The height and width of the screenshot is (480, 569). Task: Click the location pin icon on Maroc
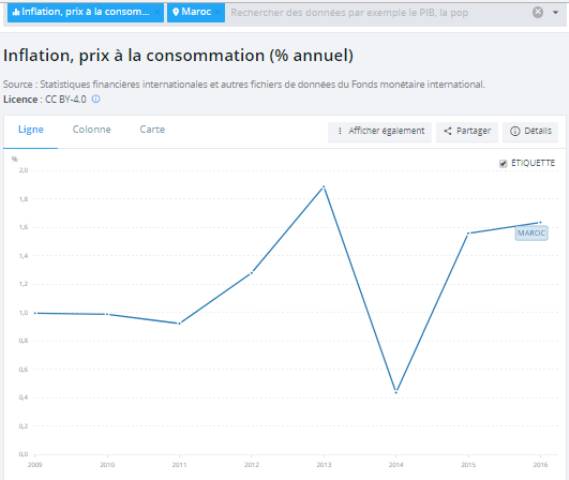(x=176, y=12)
